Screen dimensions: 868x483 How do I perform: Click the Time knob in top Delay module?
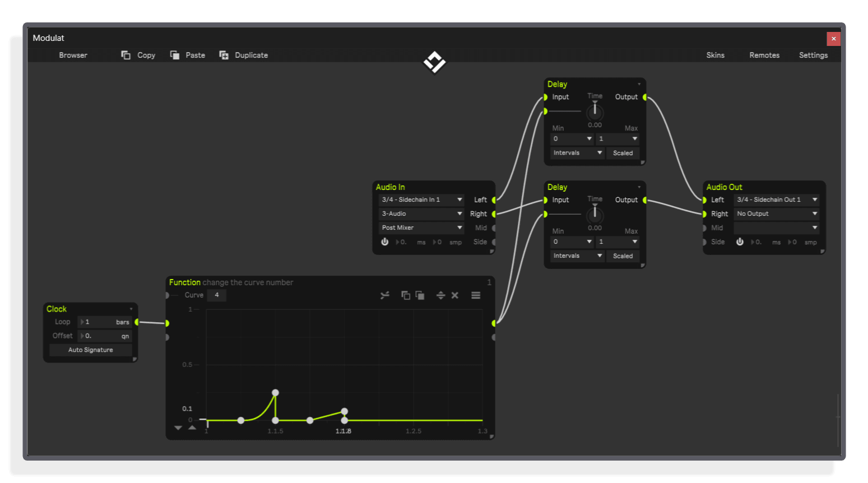click(595, 112)
